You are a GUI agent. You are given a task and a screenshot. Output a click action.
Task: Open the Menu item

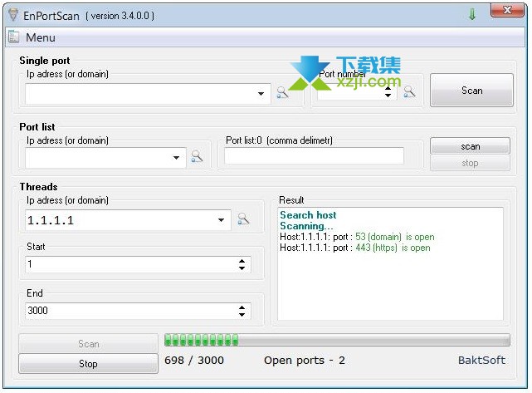point(40,37)
